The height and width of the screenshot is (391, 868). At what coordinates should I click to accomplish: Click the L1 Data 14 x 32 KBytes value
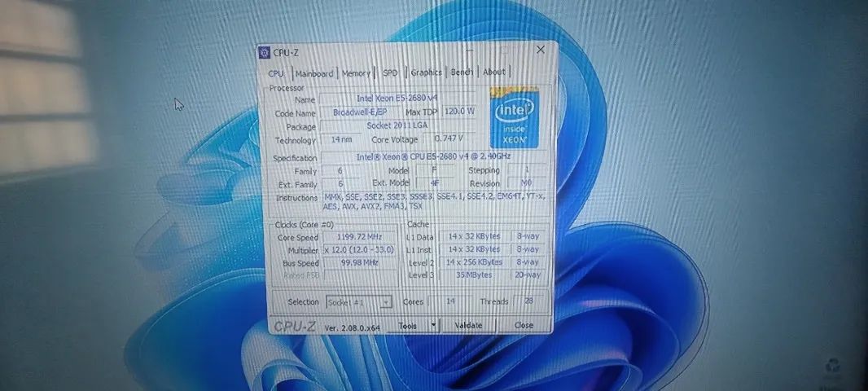[x=474, y=236]
